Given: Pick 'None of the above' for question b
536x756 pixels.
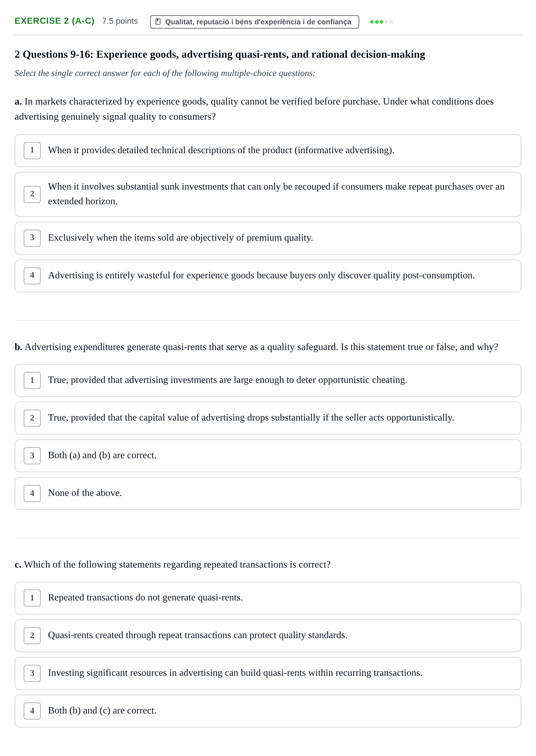Looking at the screenshot, I should 268,493.
